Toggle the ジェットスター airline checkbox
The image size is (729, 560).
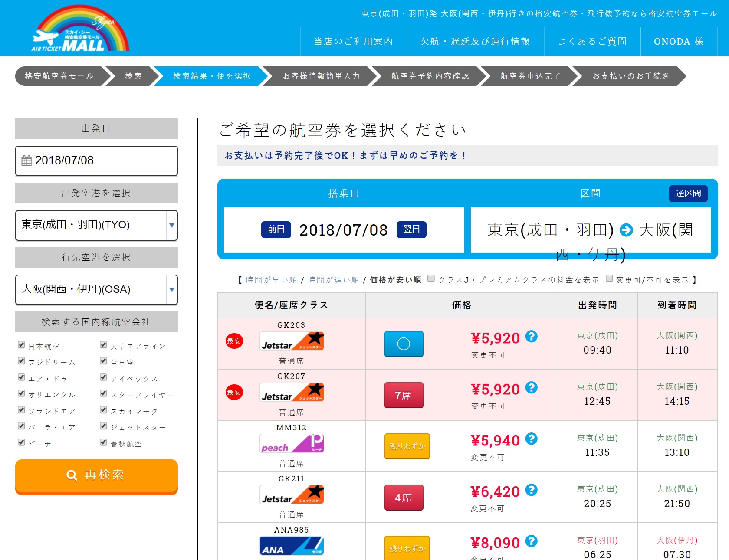[x=103, y=426]
